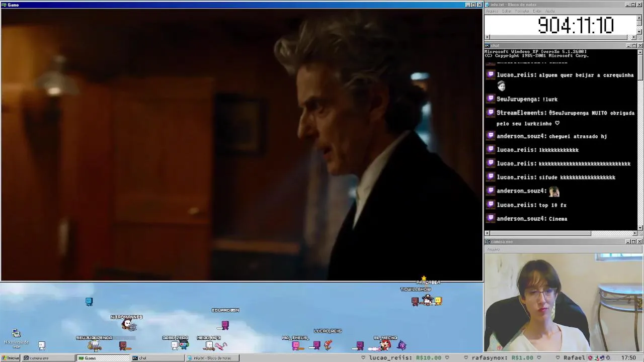Click the Twitch badge beside 'top 10 fx'
The width and height of the screenshot is (644, 362).
point(491,205)
